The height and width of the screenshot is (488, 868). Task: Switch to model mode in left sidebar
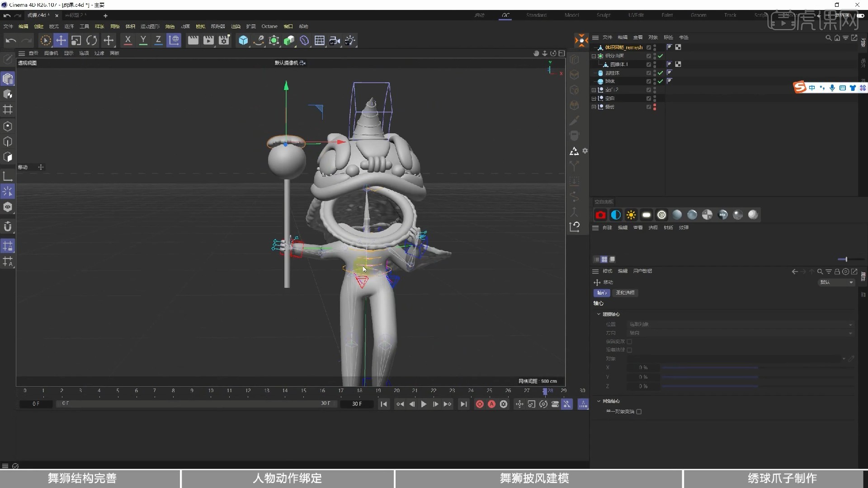[8, 79]
